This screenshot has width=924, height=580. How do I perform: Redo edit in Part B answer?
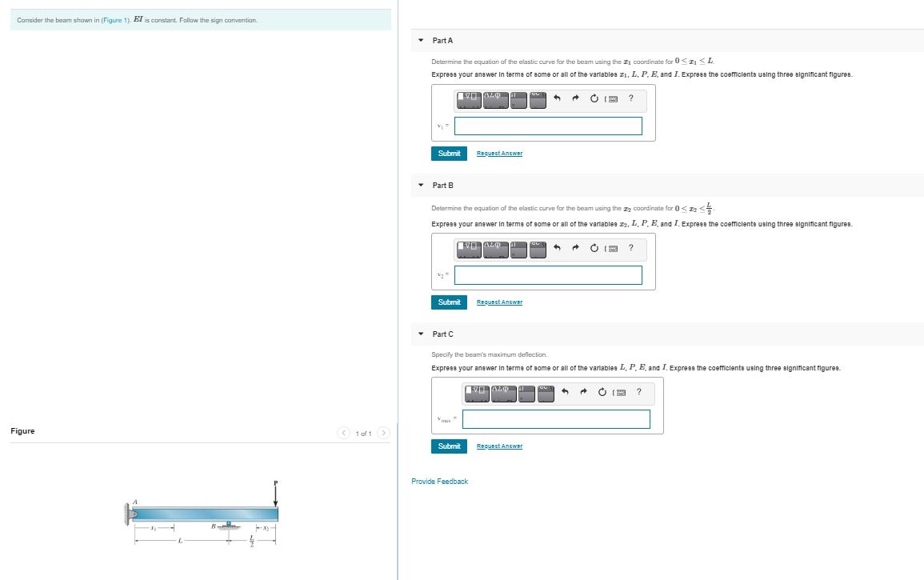576,248
